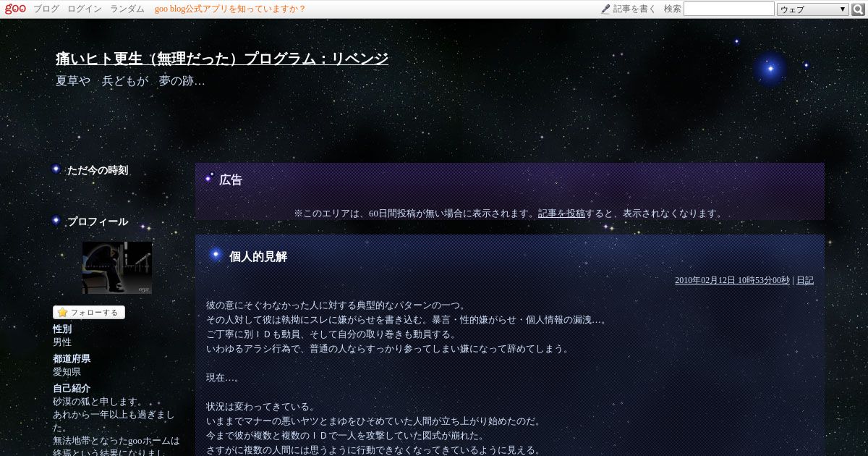
Task: Click the 男性 gender value
Action: pos(62,342)
